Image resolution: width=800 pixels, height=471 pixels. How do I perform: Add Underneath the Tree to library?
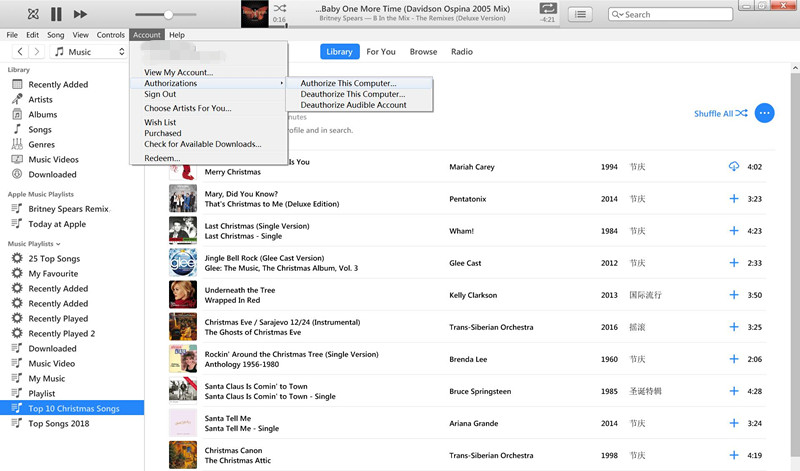tap(734, 295)
